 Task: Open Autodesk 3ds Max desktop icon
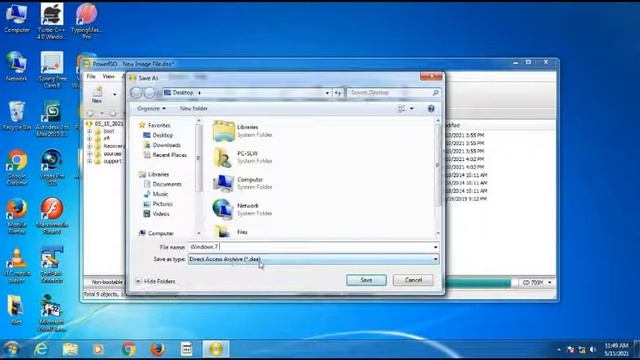point(52,119)
